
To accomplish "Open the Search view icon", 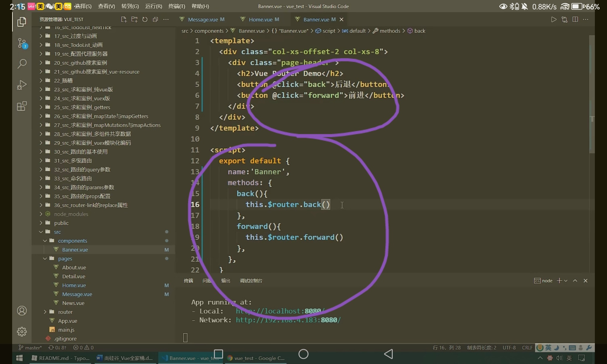I will 22,64.
